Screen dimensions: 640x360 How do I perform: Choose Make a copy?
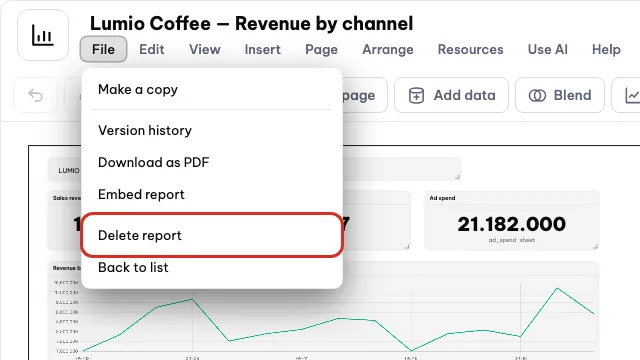tap(212, 89)
